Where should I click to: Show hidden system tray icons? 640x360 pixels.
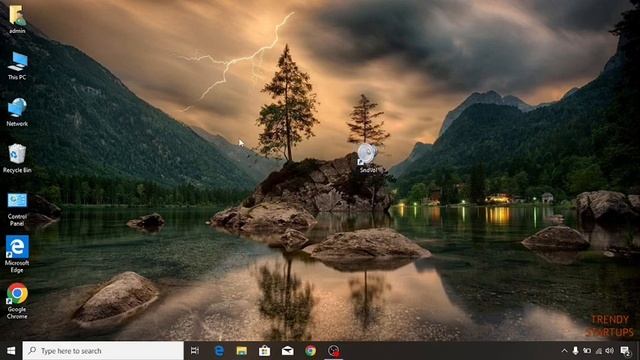[x=564, y=351]
